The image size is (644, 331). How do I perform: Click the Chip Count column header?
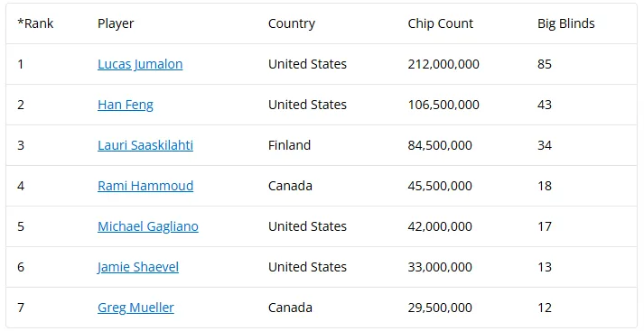(x=440, y=23)
